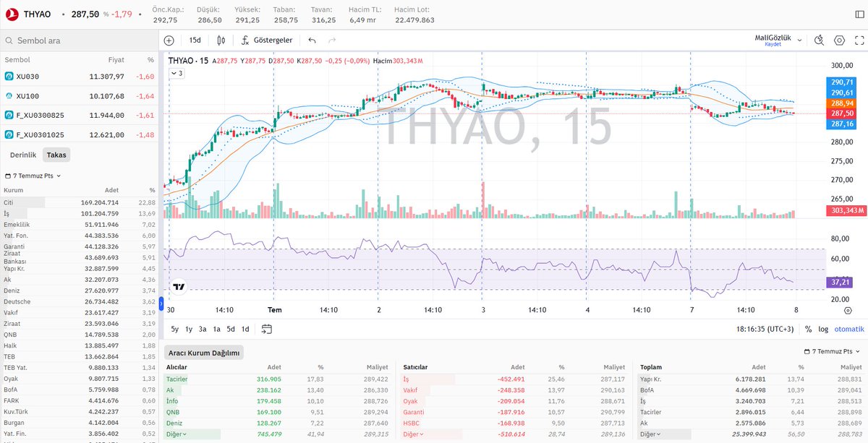
Task: Click Oyak in the Satıcılar table
Action: [410, 401]
